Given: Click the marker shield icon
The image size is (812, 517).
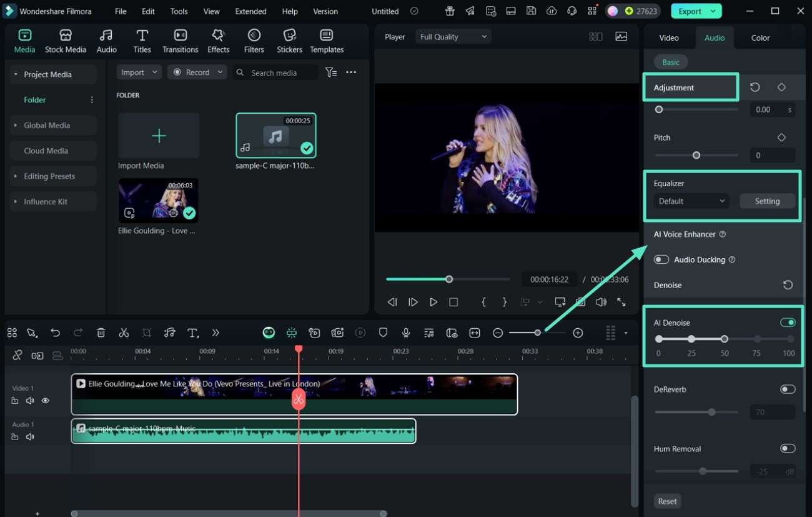Looking at the screenshot, I should pyautogui.click(x=383, y=333).
